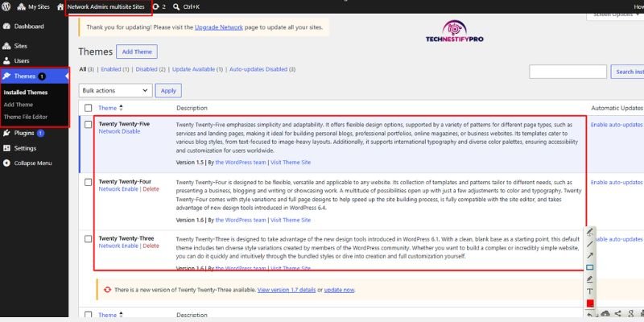Filter themes by All
This screenshot has width=644, height=322.
[x=83, y=69]
